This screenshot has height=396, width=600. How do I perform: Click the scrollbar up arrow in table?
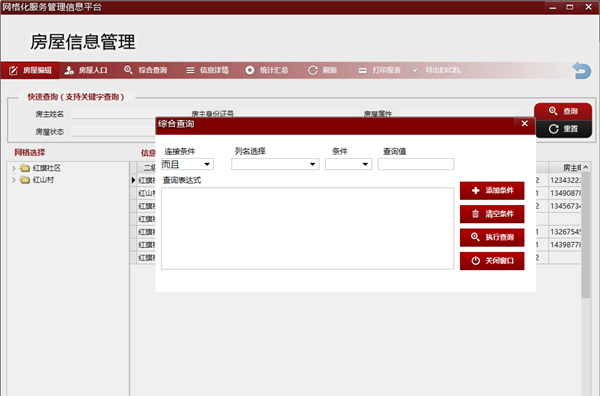[x=585, y=168]
